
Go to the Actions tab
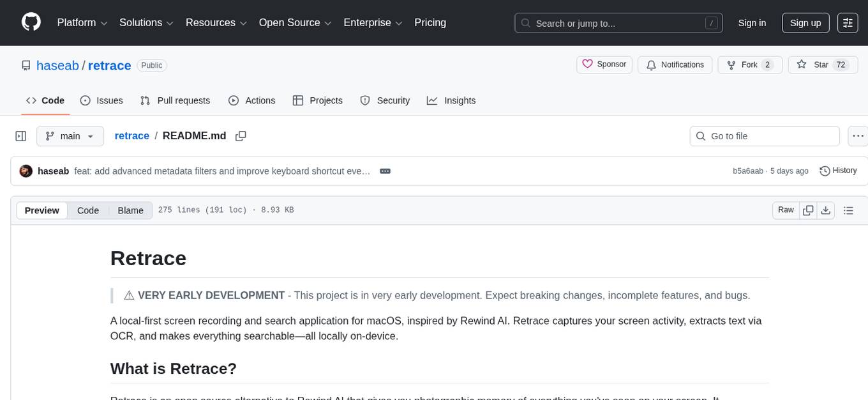(251, 100)
